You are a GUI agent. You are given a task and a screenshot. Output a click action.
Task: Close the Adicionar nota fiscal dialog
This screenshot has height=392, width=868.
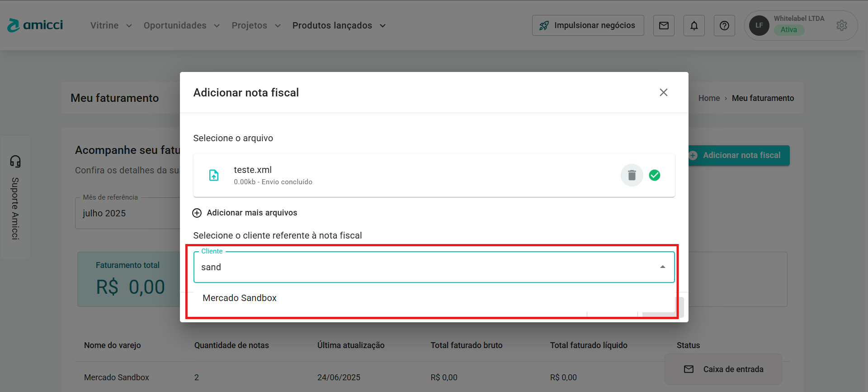pyautogui.click(x=663, y=92)
